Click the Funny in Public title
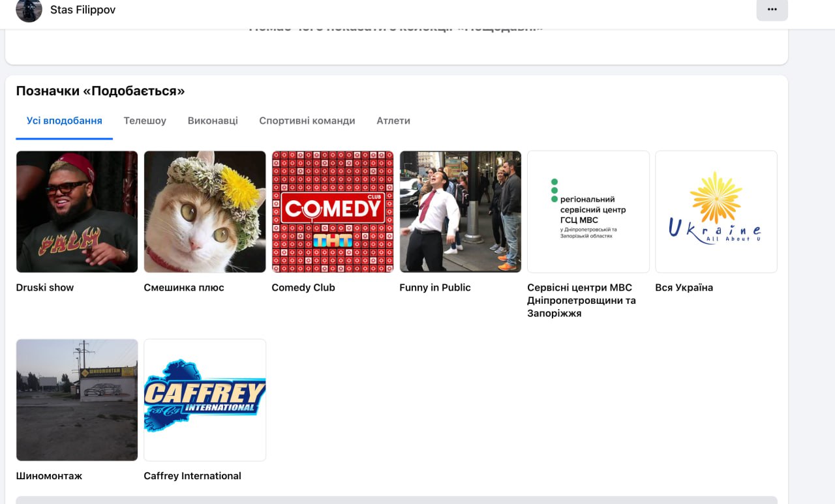Viewport: 835px width, 504px height. tap(435, 288)
